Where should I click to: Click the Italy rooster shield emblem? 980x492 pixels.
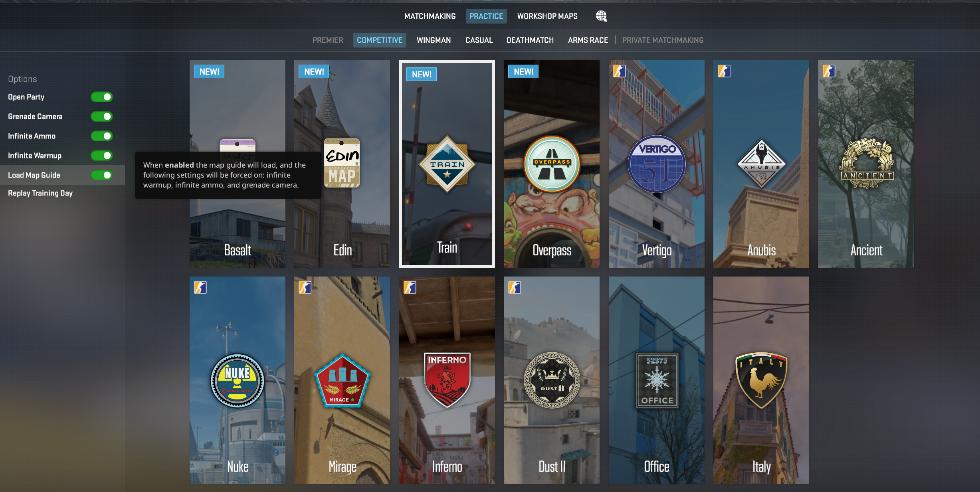pos(761,380)
